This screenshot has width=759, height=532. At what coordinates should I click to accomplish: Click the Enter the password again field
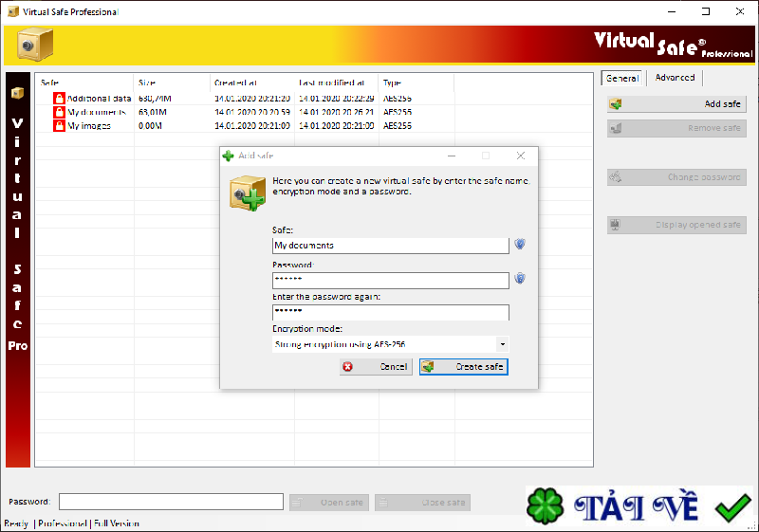[391, 312]
